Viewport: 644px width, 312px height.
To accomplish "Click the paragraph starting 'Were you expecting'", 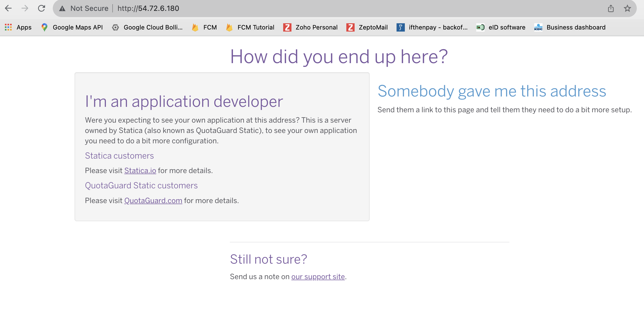I will point(221,130).
